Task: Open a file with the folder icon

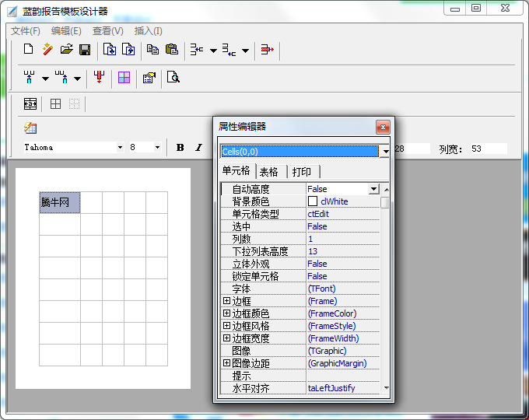Action: click(66, 50)
